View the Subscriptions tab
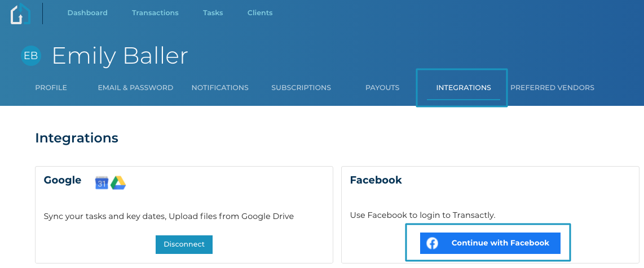The height and width of the screenshot is (268, 644). tap(301, 88)
